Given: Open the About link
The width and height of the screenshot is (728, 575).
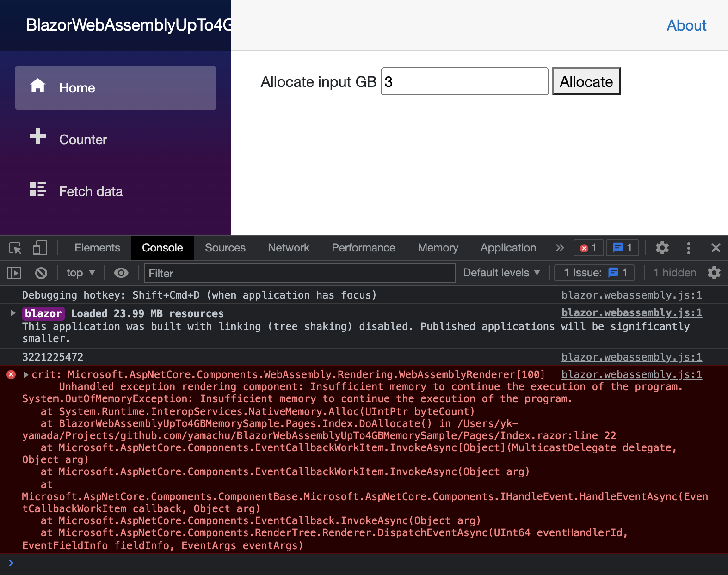Looking at the screenshot, I should [x=686, y=25].
